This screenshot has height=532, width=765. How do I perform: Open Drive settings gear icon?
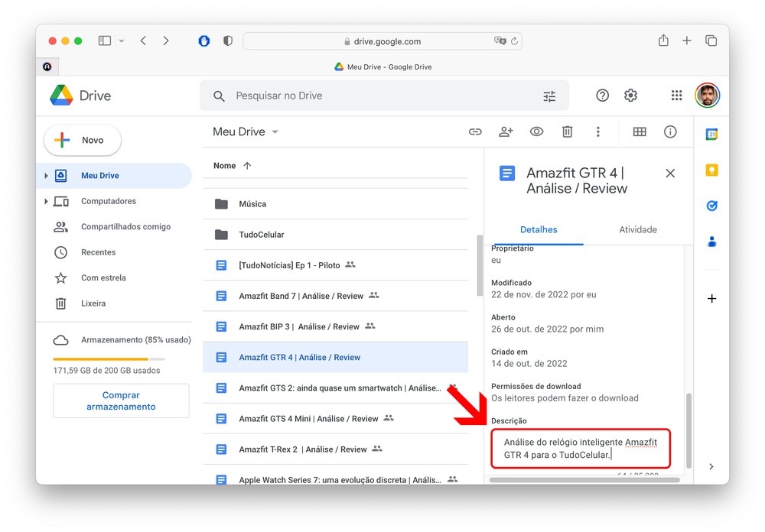pyautogui.click(x=630, y=96)
